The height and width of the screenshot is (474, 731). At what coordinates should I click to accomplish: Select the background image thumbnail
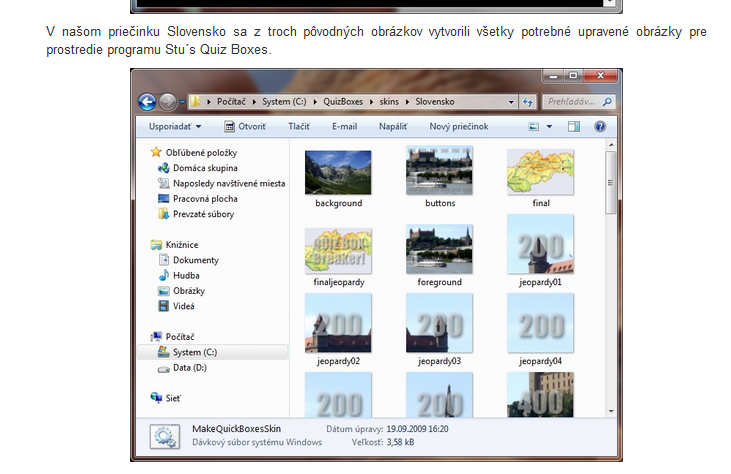click(338, 172)
